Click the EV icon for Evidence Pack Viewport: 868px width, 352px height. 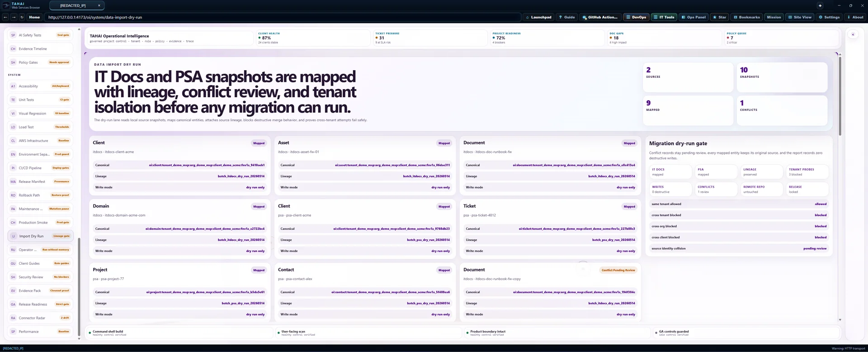[13, 291]
